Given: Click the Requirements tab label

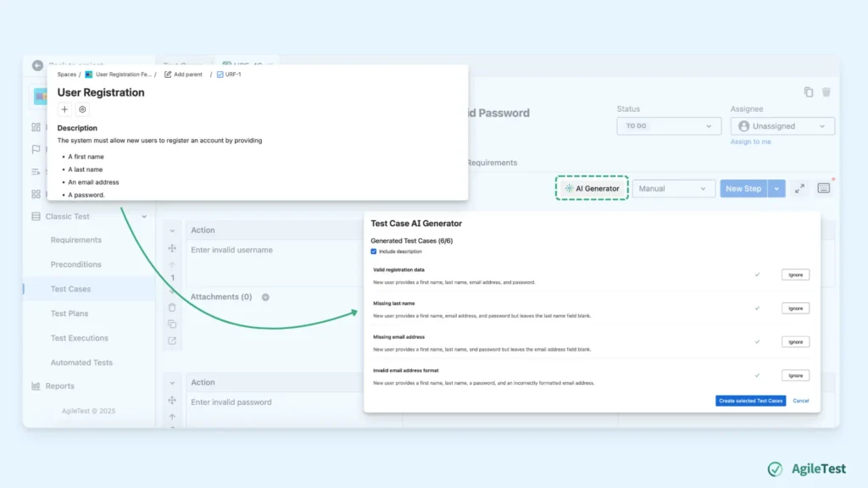Looking at the screenshot, I should coord(492,163).
